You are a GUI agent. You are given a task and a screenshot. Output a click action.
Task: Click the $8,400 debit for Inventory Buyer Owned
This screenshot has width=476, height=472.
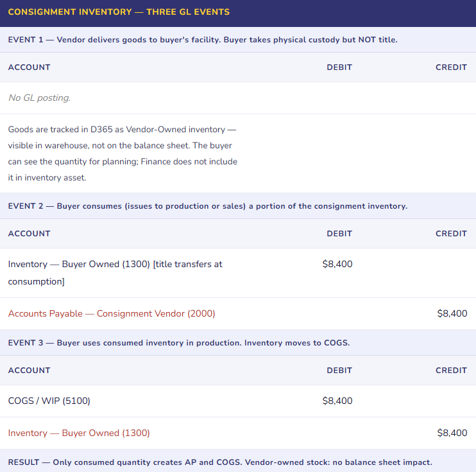337,264
